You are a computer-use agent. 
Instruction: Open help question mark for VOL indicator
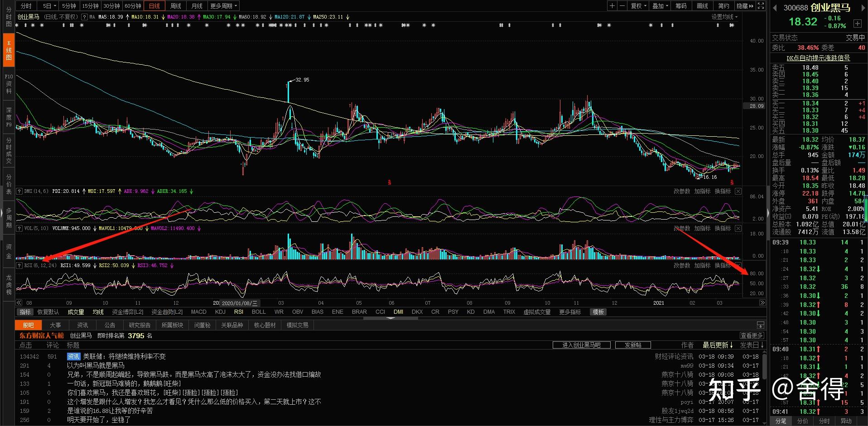[19, 228]
